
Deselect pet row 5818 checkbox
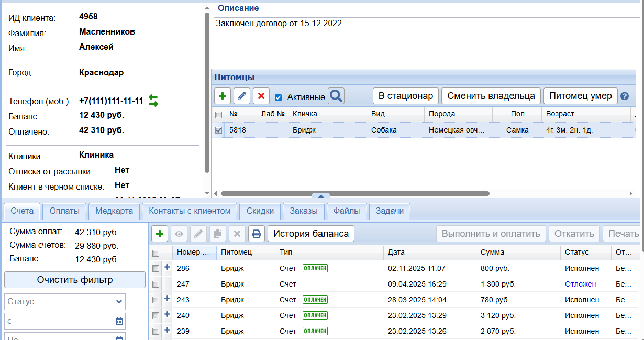219,130
